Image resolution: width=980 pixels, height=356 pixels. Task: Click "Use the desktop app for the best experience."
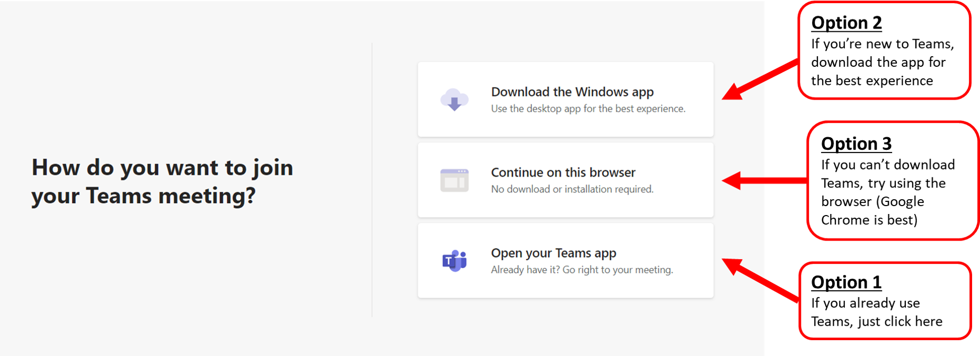click(x=588, y=109)
